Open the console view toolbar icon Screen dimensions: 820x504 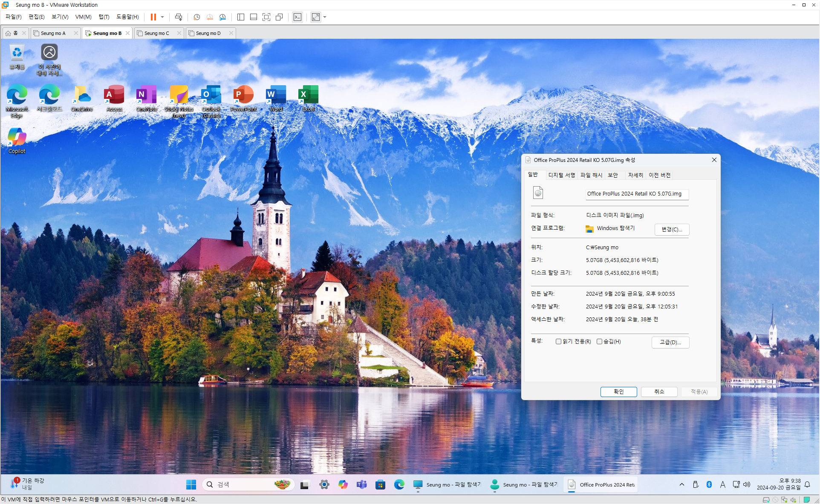coord(297,17)
